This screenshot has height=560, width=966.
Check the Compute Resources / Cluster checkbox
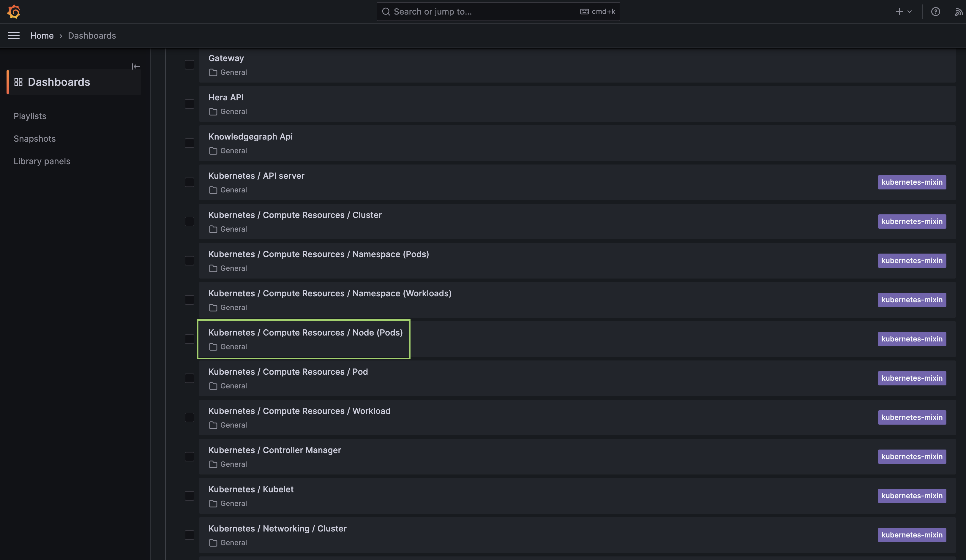tap(189, 222)
